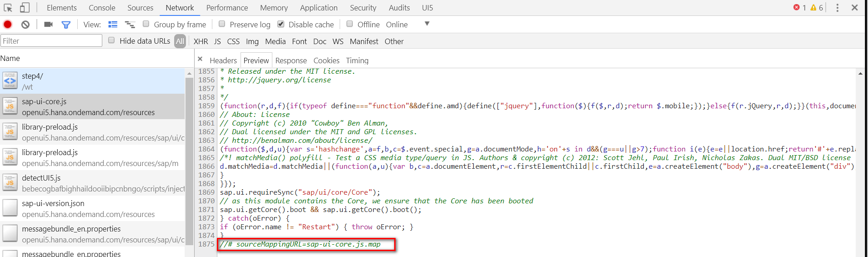
Task: Filter requests by CSS
Action: point(233,41)
